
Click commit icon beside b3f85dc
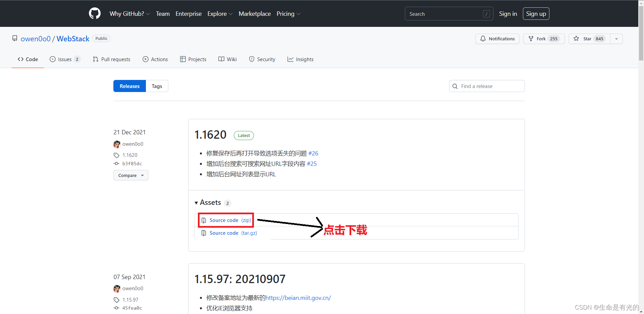116,164
